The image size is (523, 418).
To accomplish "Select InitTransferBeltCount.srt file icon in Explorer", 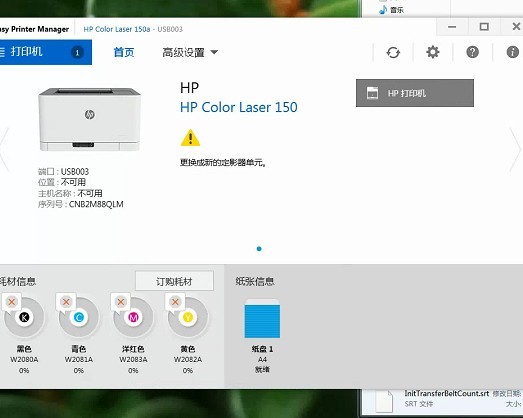I will pos(384,402).
